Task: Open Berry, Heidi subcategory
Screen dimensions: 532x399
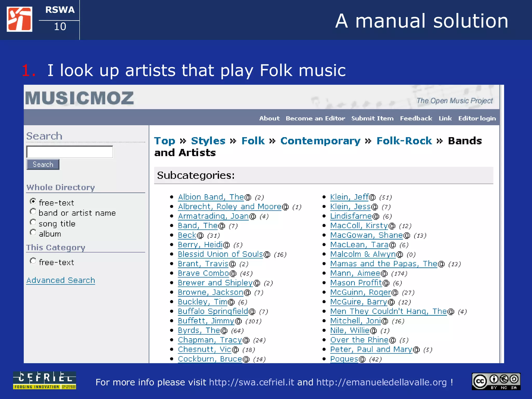Action: click(x=200, y=245)
